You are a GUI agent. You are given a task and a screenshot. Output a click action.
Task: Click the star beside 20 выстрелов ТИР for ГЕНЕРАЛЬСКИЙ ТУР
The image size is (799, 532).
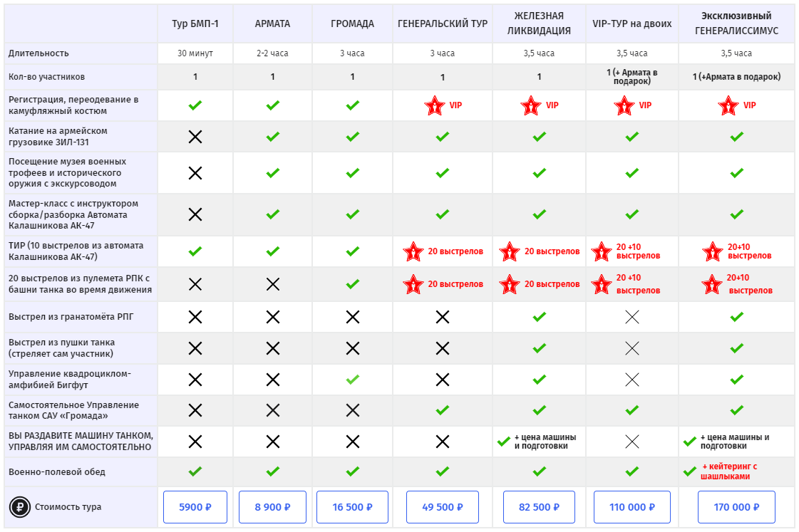pyautogui.click(x=413, y=251)
